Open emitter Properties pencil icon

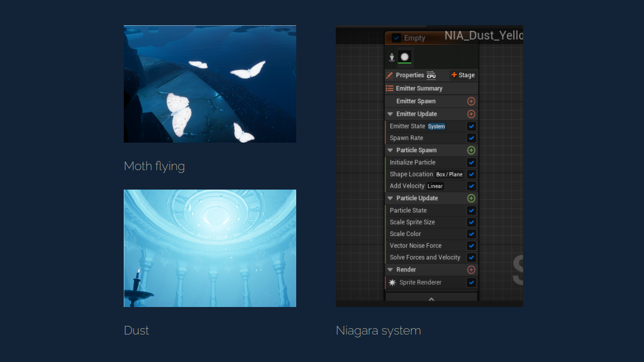pyautogui.click(x=390, y=75)
